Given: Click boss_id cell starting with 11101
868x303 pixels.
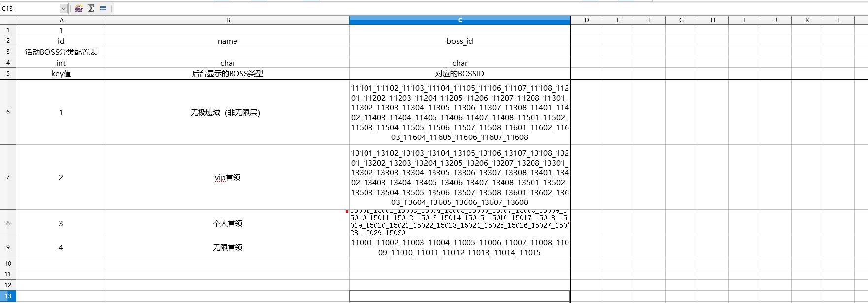Looking at the screenshot, I should [x=460, y=112].
